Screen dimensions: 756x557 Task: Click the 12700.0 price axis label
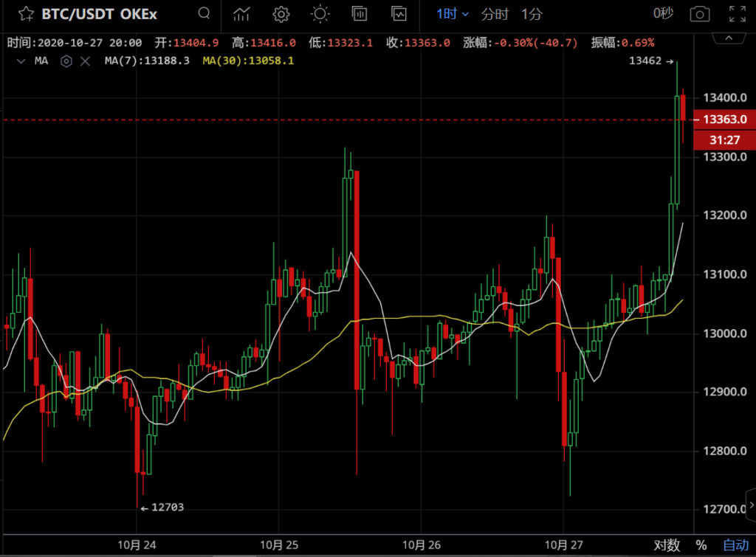(725, 509)
